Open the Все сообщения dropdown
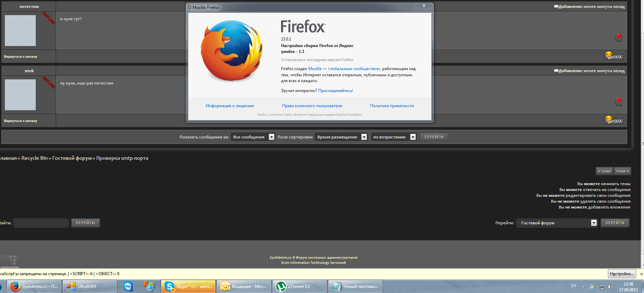The image size is (644, 293). pyautogui.click(x=253, y=137)
